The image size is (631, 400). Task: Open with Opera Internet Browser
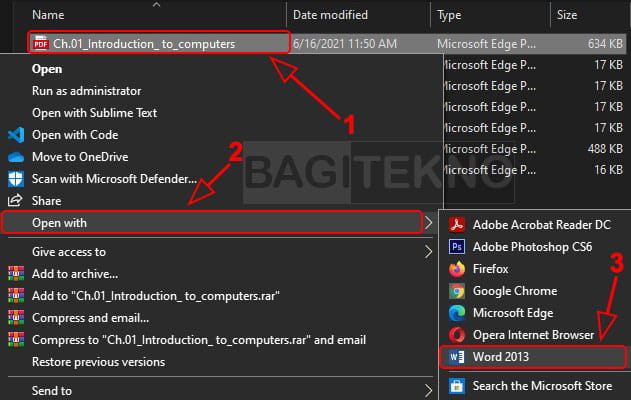tap(533, 335)
